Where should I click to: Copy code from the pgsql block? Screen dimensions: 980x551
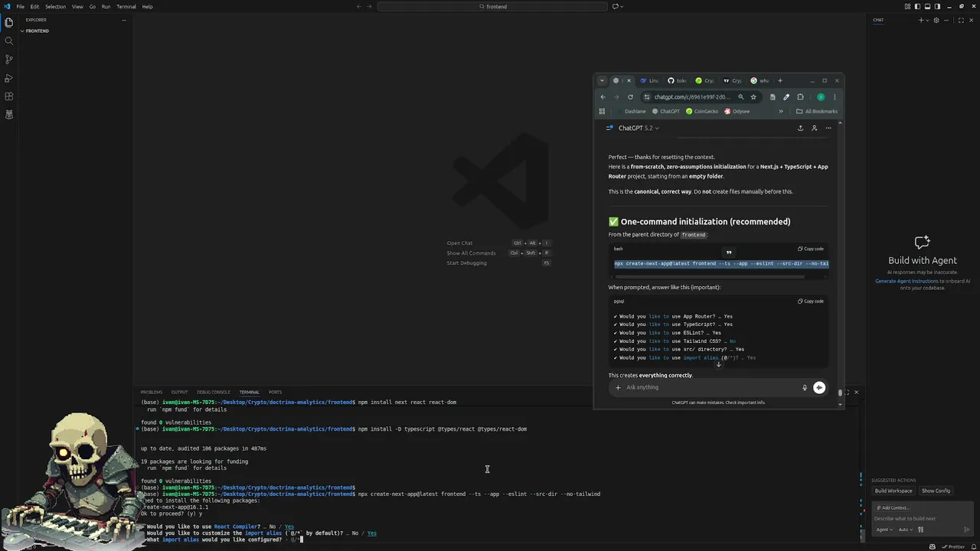pos(811,301)
